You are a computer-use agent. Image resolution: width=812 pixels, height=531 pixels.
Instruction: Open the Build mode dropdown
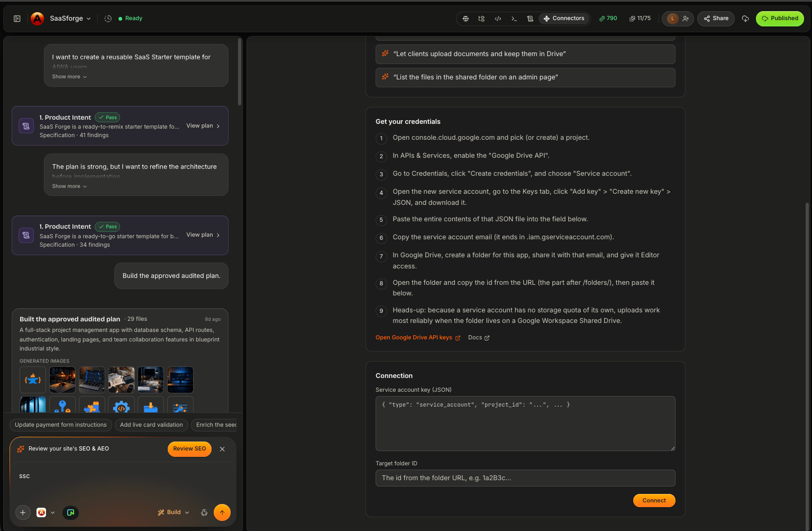point(174,512)
